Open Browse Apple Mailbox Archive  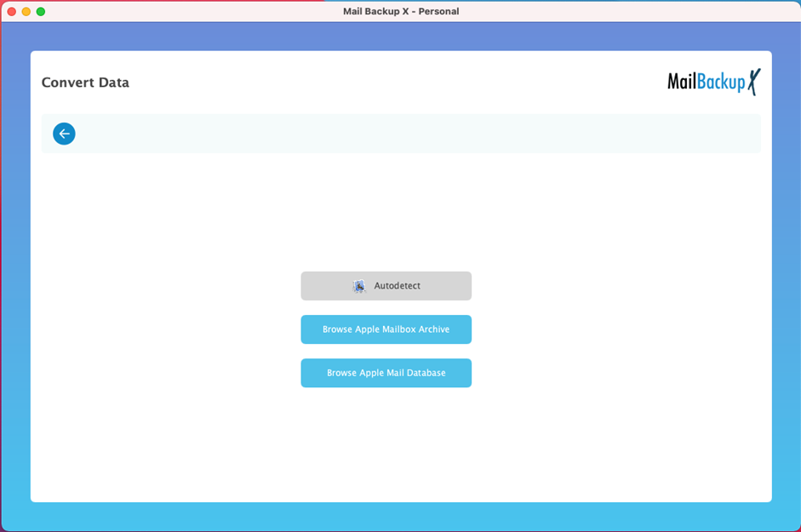(386, 329)
